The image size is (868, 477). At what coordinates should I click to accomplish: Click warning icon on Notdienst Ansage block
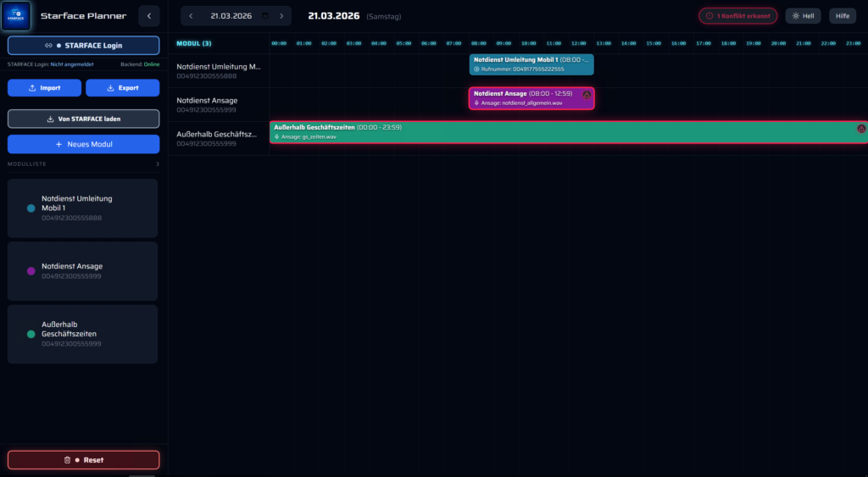pyautogui.click(x=587, y=95)
